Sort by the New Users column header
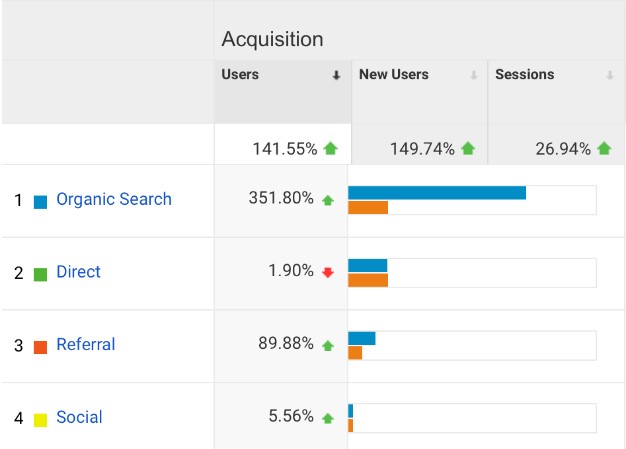Image resolution: width=626 pixels, height=449 pixels. 393,75
